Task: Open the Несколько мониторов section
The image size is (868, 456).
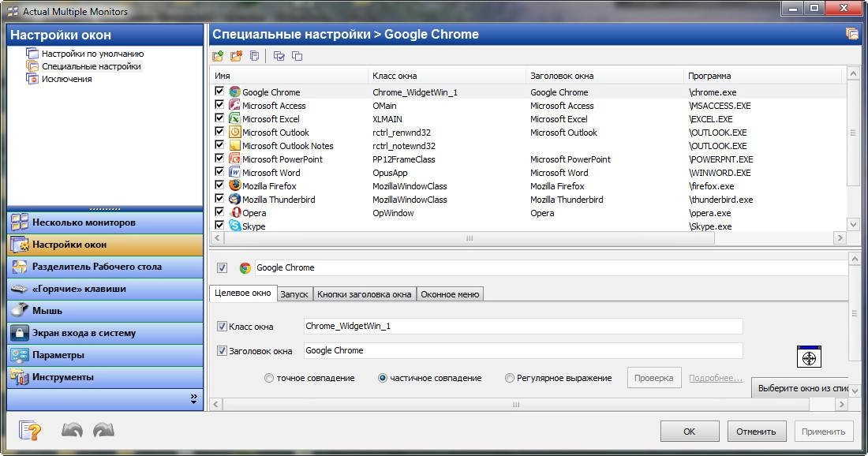Action: pyautogui.click(x=105, y=222)
